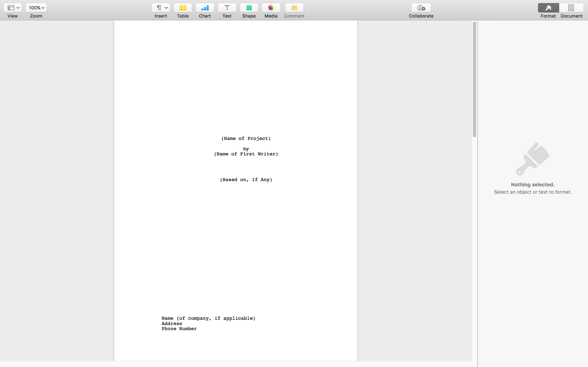Image resolution: width=588 pixels, height=367 pixels.
Task: Insert a Text box
Action: click(227, 8)
